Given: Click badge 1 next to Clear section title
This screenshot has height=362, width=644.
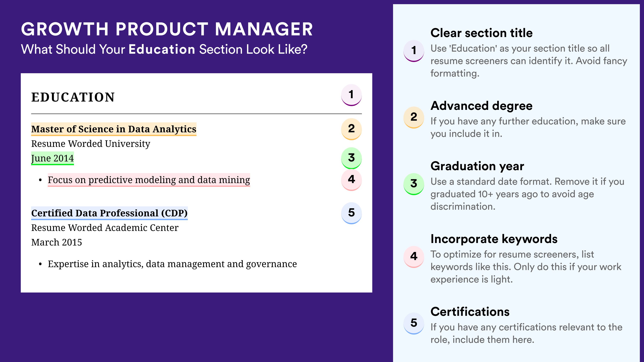Looking at the screenshot, I should 414,51.
